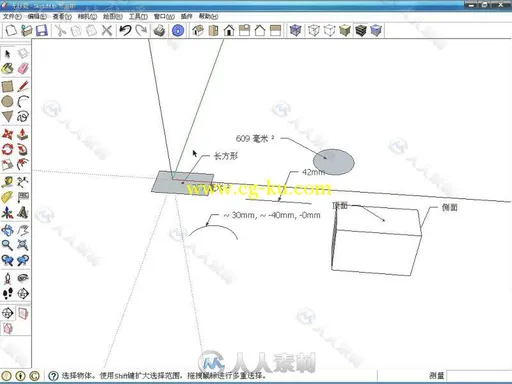512x384 pixels.
Task: Select the Walk footprints tool
Action: click(x=7, y=293)
